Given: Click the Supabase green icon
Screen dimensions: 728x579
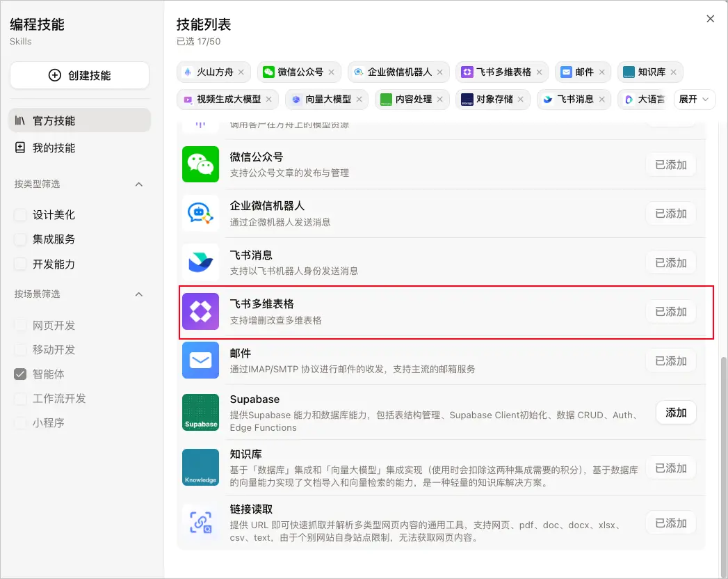Looking at the screenshot, I should tap(200, 412).
